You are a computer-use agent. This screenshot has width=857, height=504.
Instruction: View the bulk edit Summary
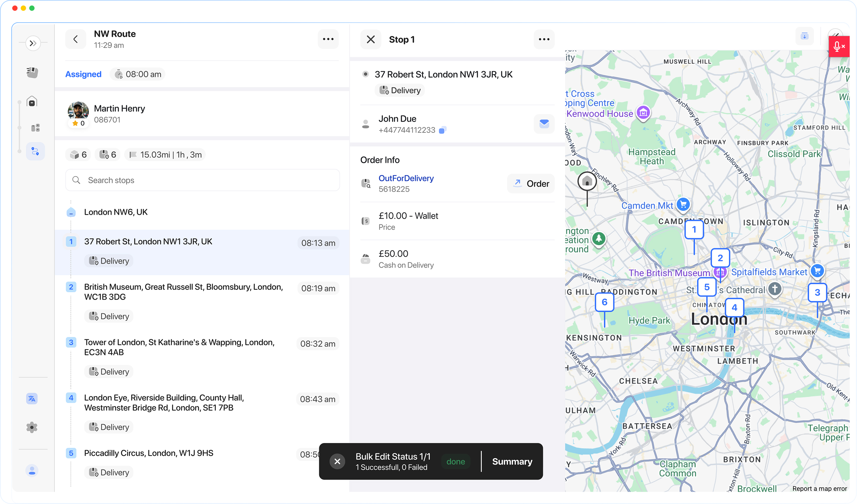click(x=512, y=461)
